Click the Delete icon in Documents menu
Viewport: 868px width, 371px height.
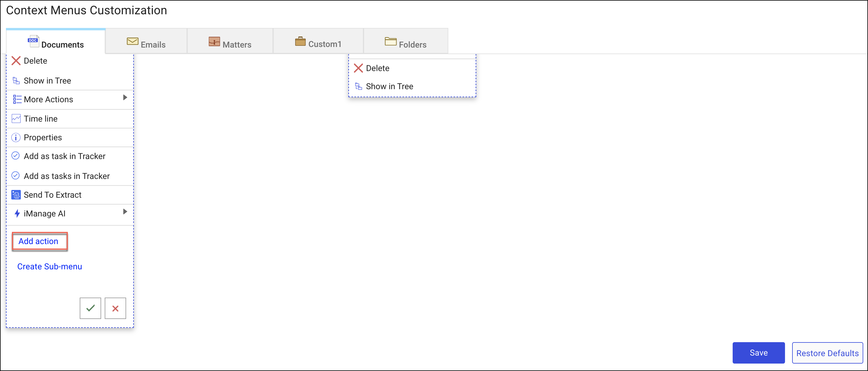pos(16,61)
